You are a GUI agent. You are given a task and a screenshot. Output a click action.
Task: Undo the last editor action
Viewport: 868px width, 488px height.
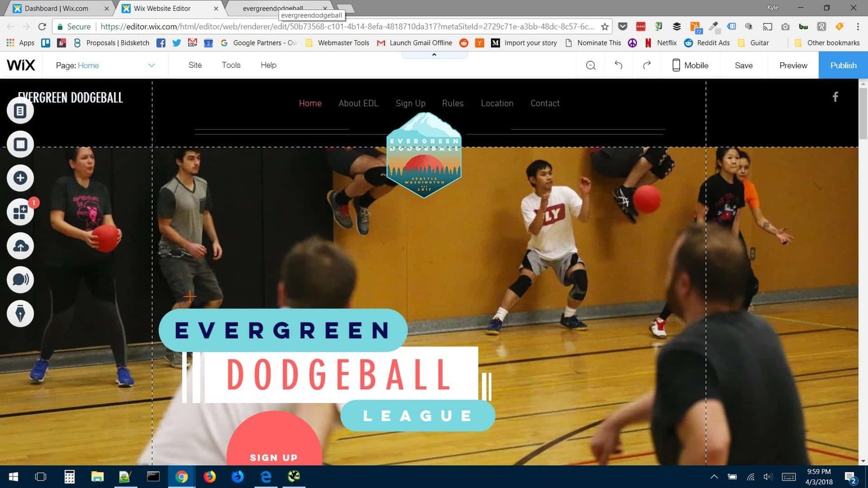coord(618,65)
